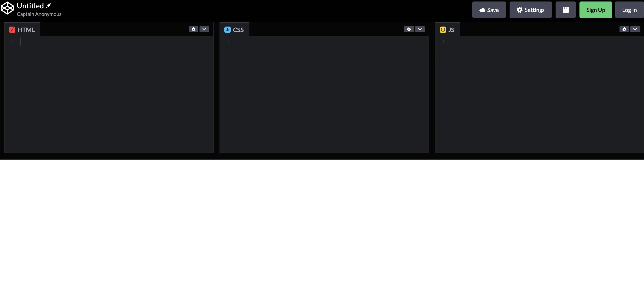Open the Settings menu

531,10
